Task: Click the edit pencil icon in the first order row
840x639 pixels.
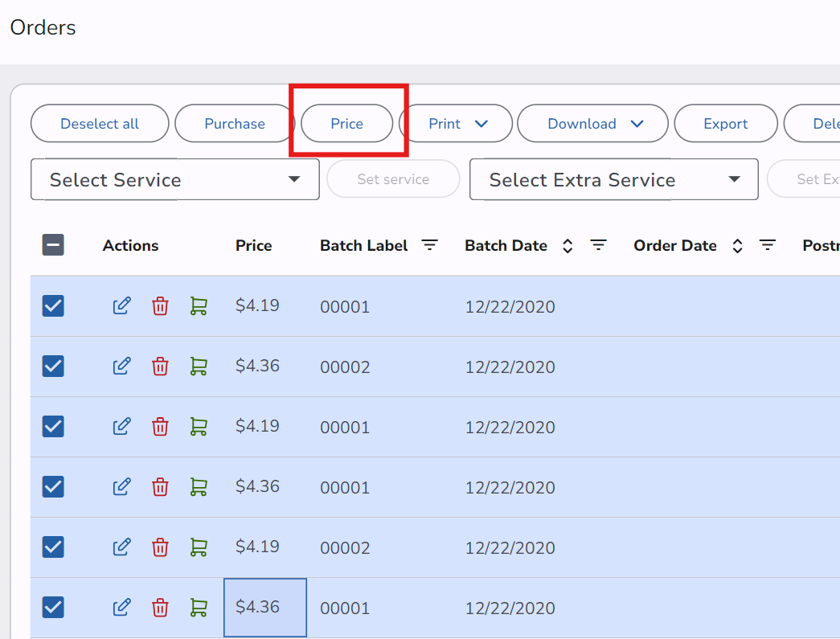Action: (121, 306)
